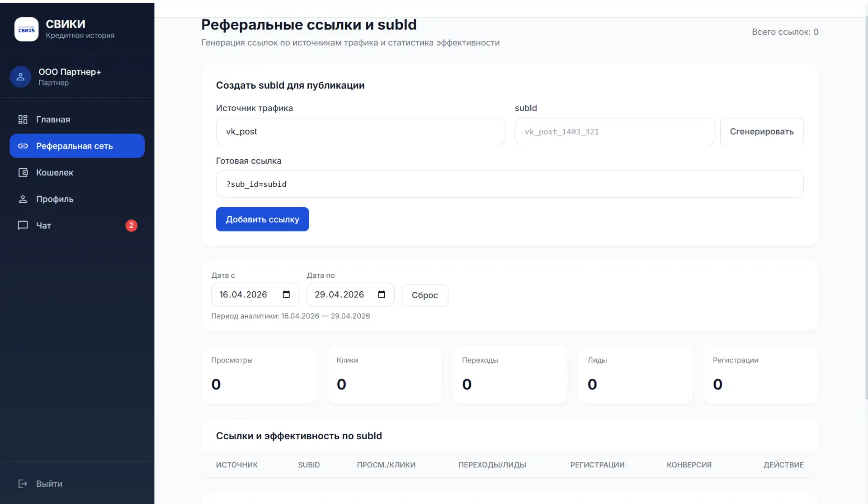Screen dimensions: 868x504
Task: Go to the Кошелек section
Action: point(77,172)
